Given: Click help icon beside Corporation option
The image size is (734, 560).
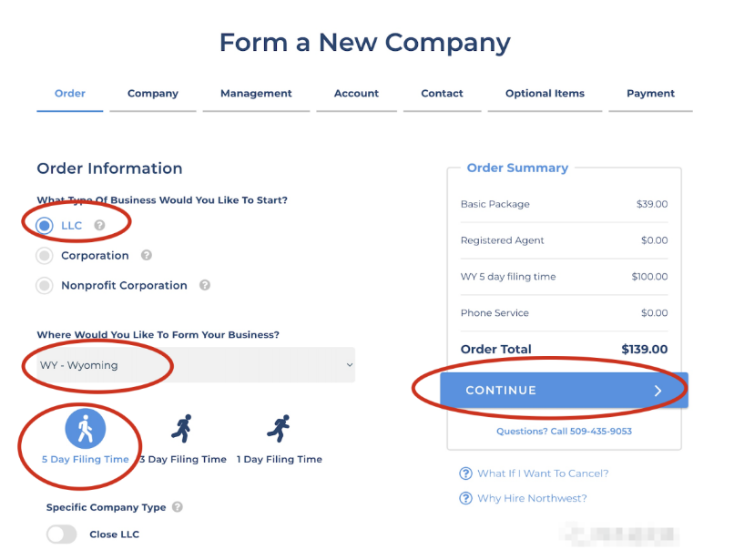Looking at the screenshot, I should pyautogui.click(x=147, y=256).
